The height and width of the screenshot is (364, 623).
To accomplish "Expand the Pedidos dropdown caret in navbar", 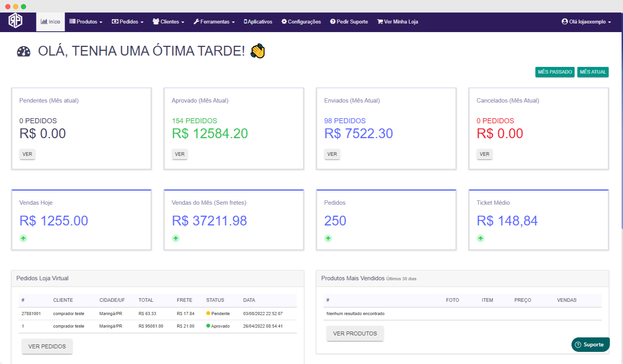I will 142,22.
